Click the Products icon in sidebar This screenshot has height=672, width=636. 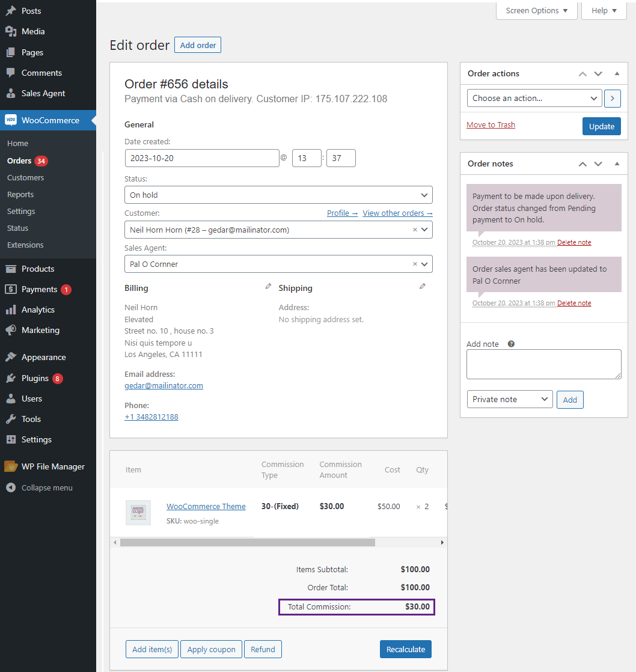(x=11, y=269)
